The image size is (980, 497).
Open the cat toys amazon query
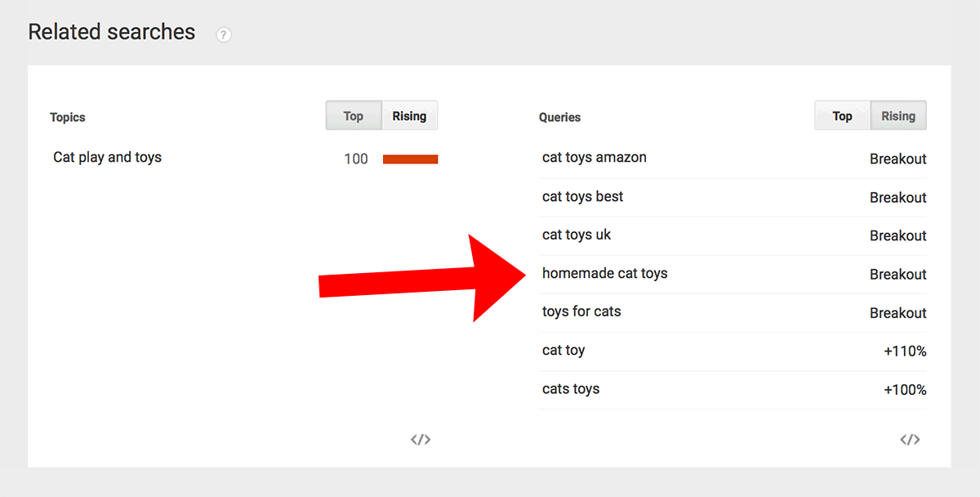(x=595, y=157)
